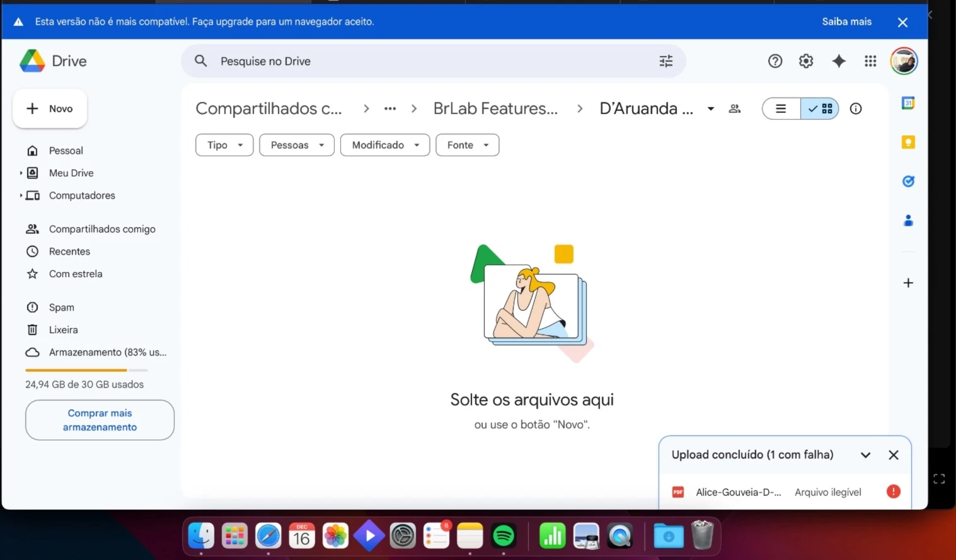The image size is (956, 560).
Task: Collapse the upload completed notification
Action: click(x=865, y=454)
